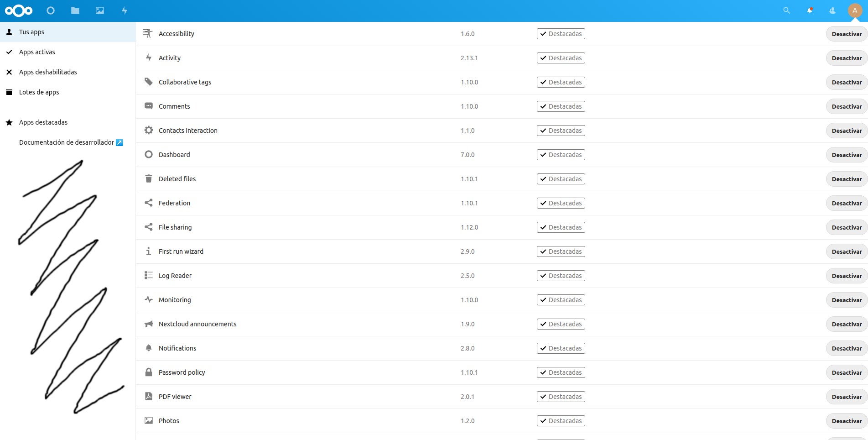
Task: Click the Monitoring pulse icon
Action: (x=149, y=299)
